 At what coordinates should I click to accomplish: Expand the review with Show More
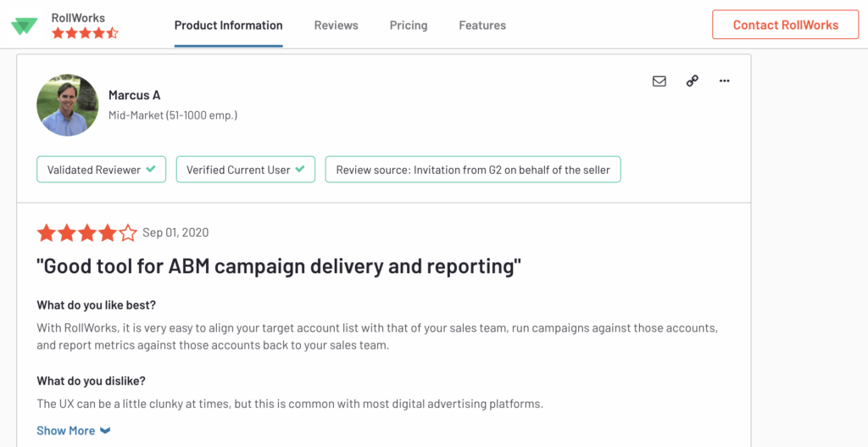(x=74, y=430)
